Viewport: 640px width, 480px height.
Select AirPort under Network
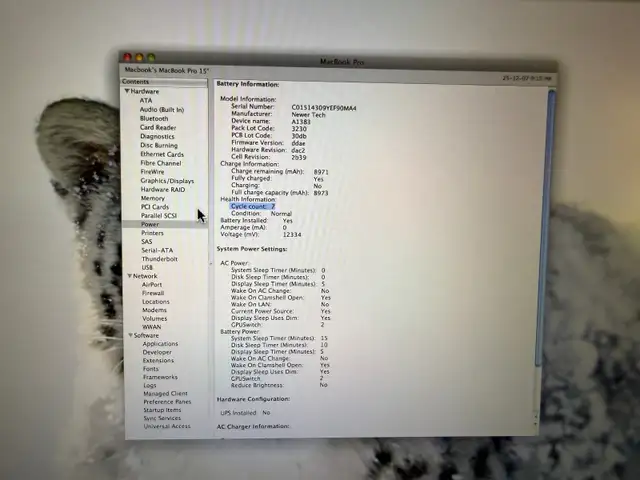152,284
